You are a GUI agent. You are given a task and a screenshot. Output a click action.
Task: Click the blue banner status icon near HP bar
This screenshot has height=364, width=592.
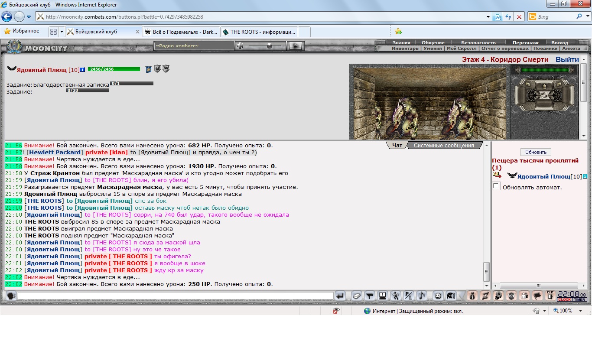coord(148,69)
